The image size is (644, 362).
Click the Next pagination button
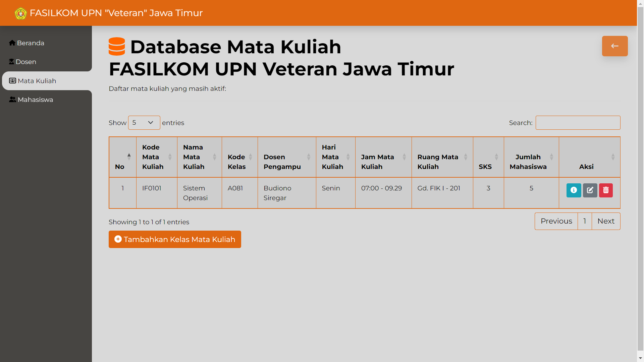pyautogui.click(x=606, y=221)
